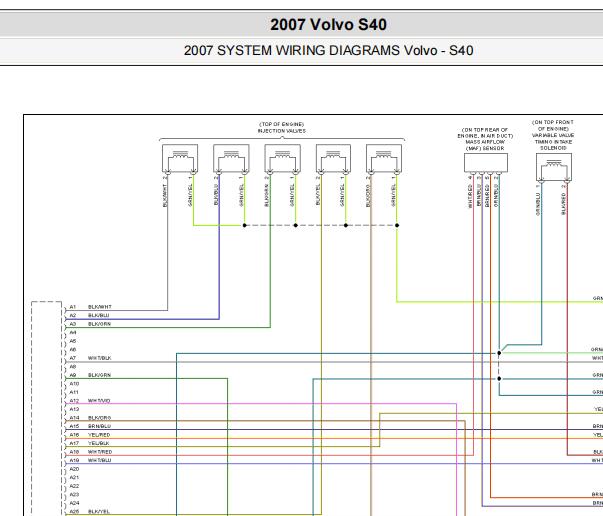Image resolution: width=603 pixels, height=516 pixels.
Task: Click the vertical BLK/WHT injector wire label
Action: pos(165,195)
